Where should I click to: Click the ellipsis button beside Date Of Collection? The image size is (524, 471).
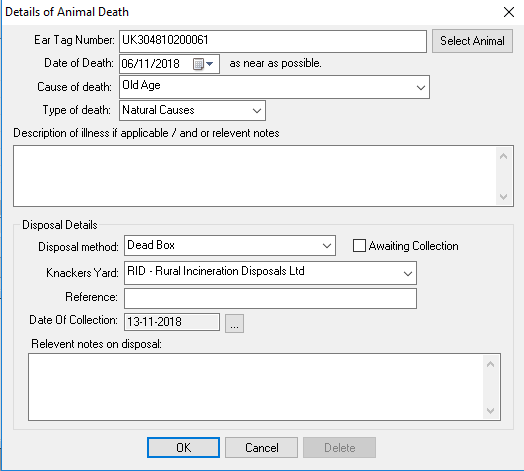coord(234,323)
